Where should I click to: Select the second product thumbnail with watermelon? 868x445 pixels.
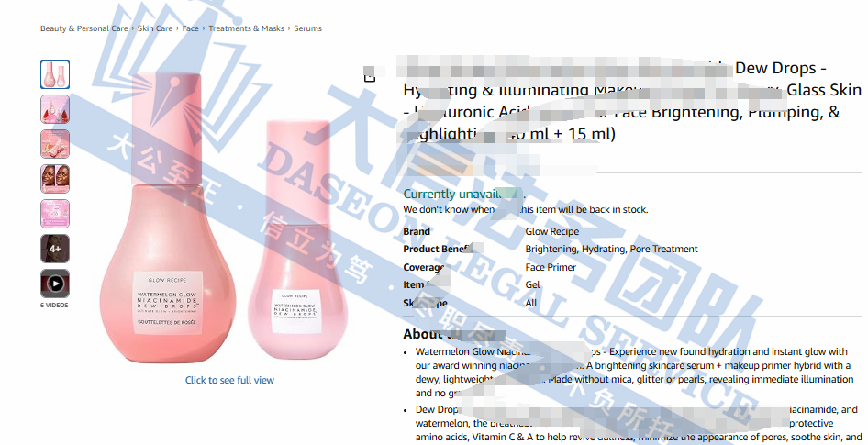tap(55, 109)
